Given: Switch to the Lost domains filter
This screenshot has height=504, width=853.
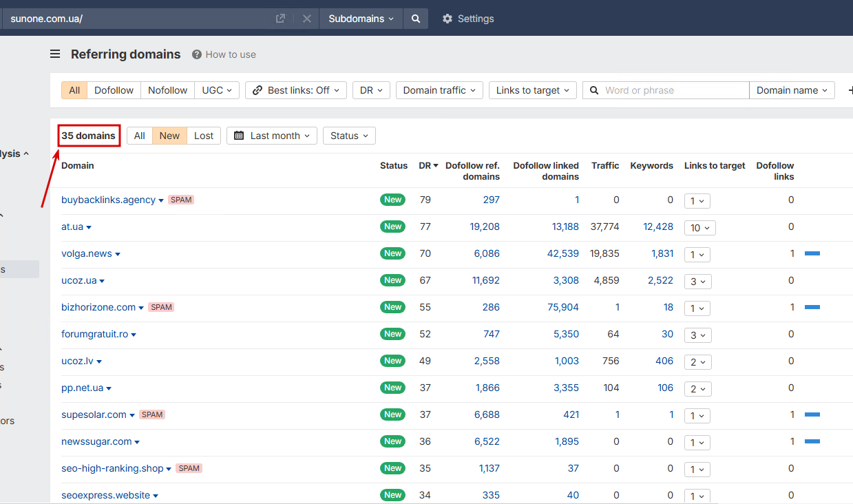Looking at the screenshot, I should (204, 136).
